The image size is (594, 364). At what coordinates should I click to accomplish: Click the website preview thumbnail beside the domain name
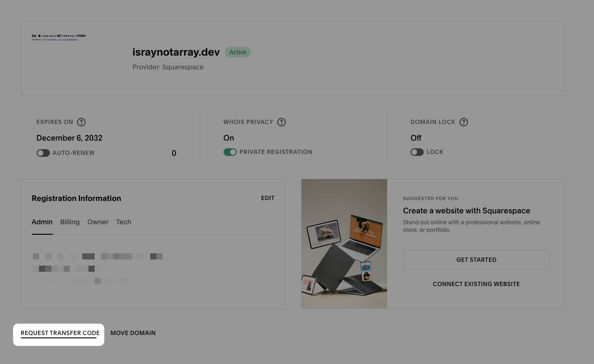[x=58, y=37]
